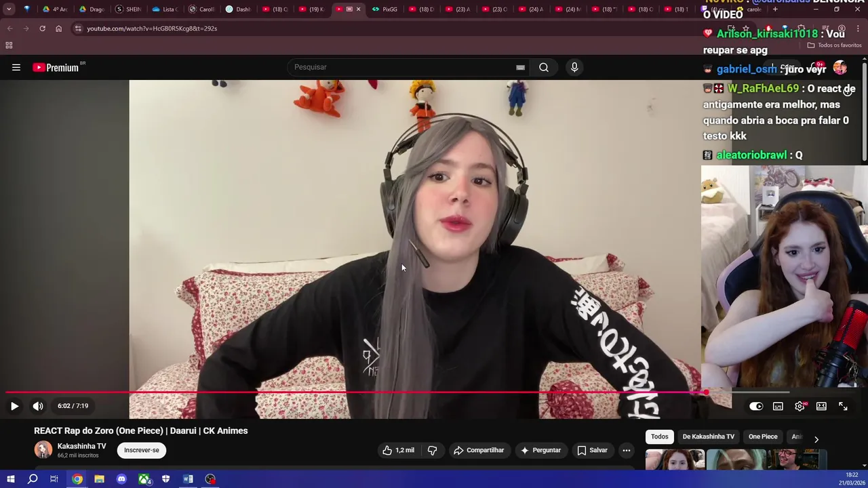The image size is (868, 488).
Task: Open the player settings gear
Action: click(x=800, y=406)
